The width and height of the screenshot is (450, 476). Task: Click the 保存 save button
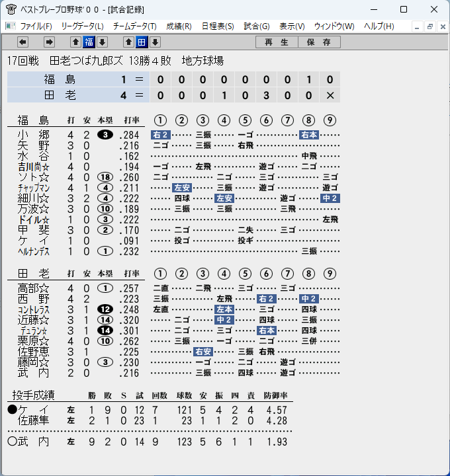(x=319, y=42)
